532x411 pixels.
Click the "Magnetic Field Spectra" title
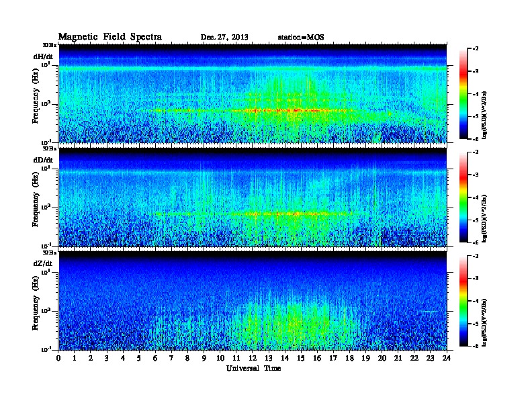pyautogui.click(x=110, y=37)
